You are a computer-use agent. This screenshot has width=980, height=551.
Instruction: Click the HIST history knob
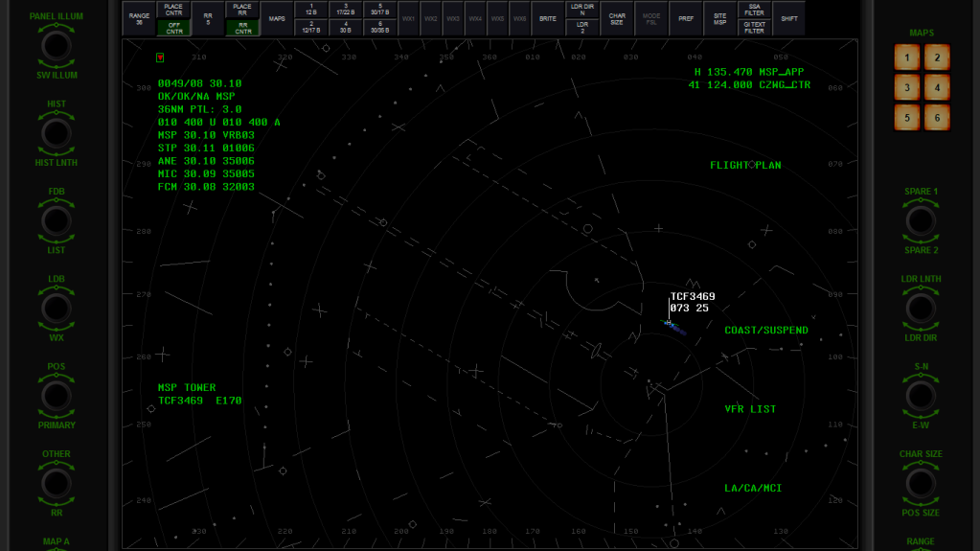(57, 133)
